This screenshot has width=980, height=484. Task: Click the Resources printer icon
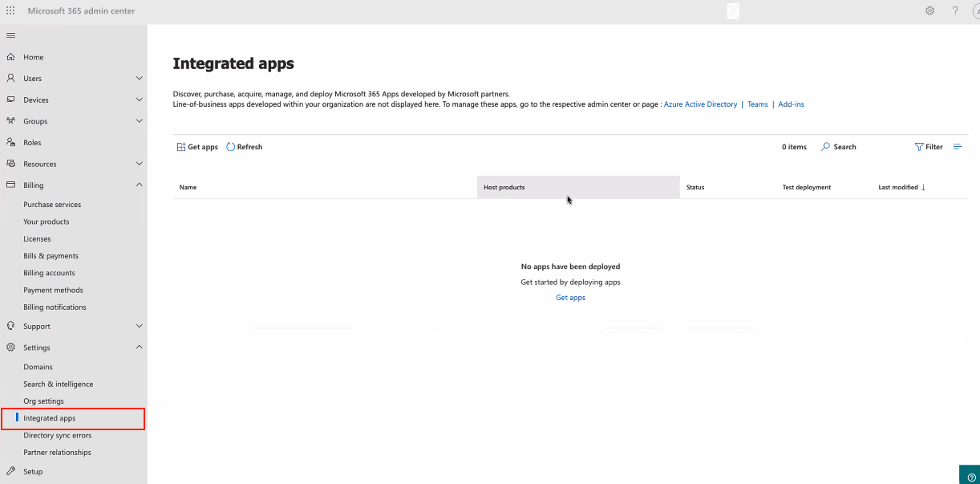click(x=10, y=164)
